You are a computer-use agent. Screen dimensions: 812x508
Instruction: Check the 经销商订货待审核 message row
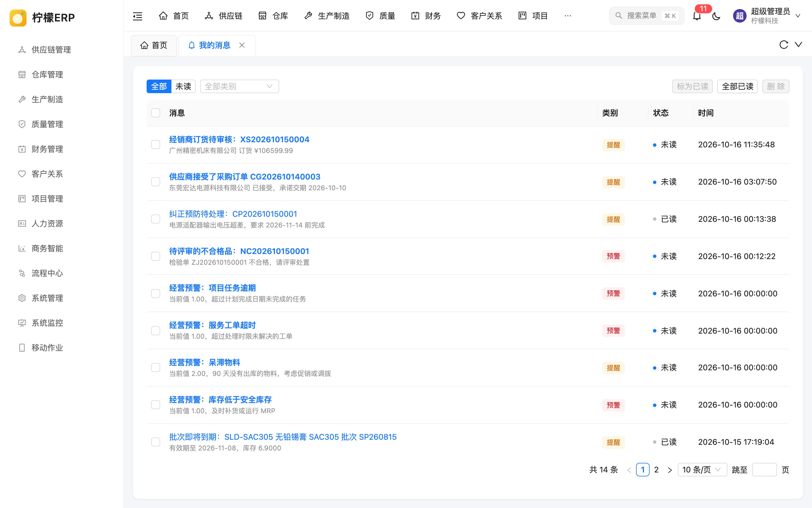(x=156, y=145)
